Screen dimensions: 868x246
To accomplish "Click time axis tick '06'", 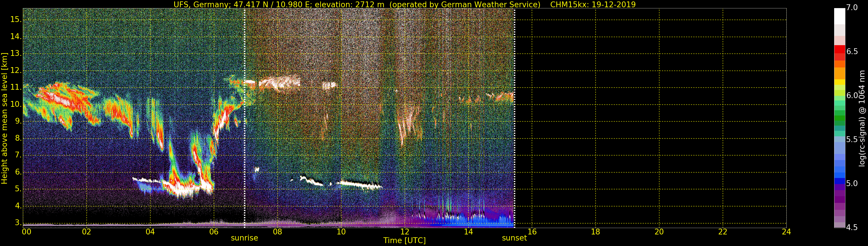I will (214, 232).
